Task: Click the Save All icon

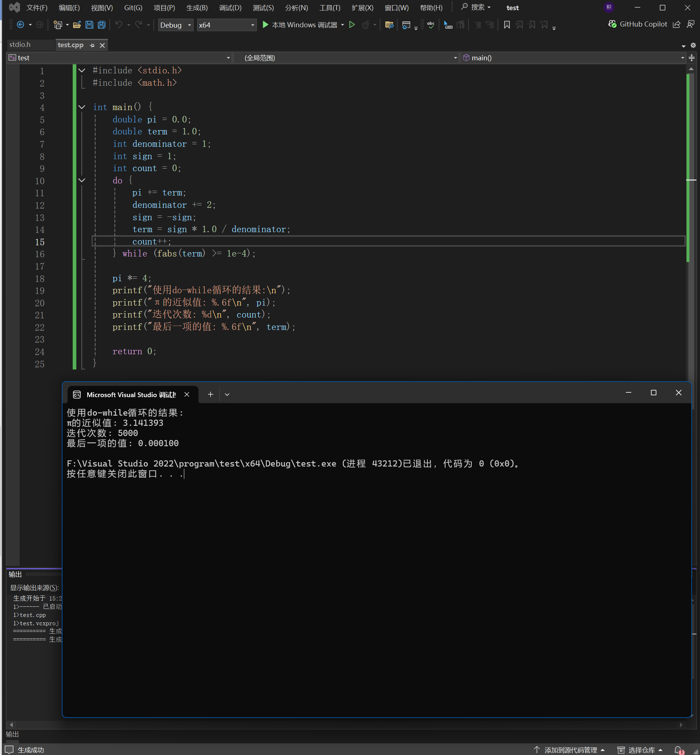Action: (101, 25)
